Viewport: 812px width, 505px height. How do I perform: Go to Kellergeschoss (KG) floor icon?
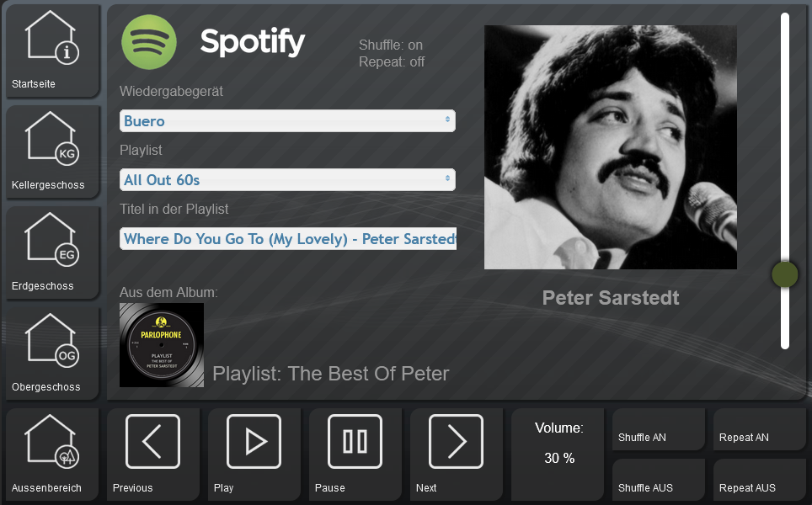pos(52,139)
